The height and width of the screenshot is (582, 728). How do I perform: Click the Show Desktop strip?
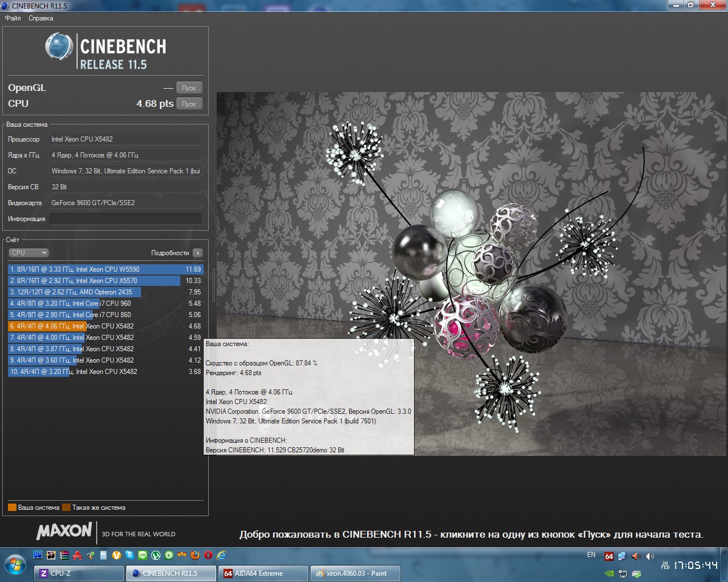[x=723, y=565]
